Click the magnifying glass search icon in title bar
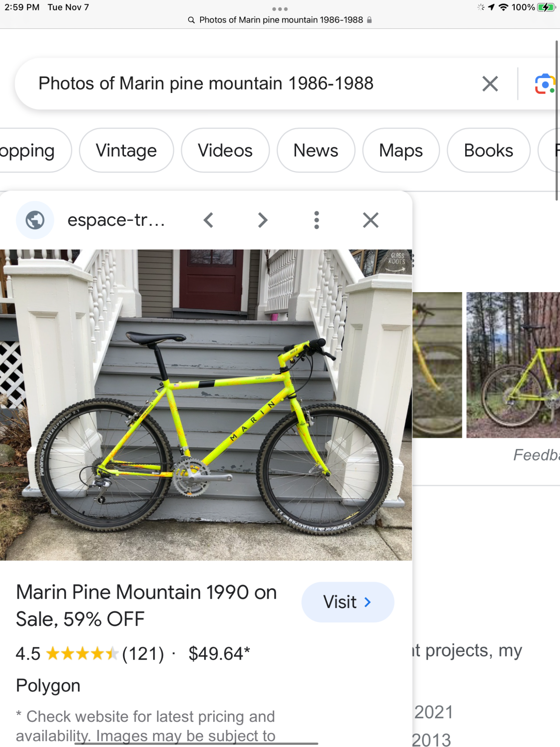The image size is (560, 747). [x=191, y=19]
